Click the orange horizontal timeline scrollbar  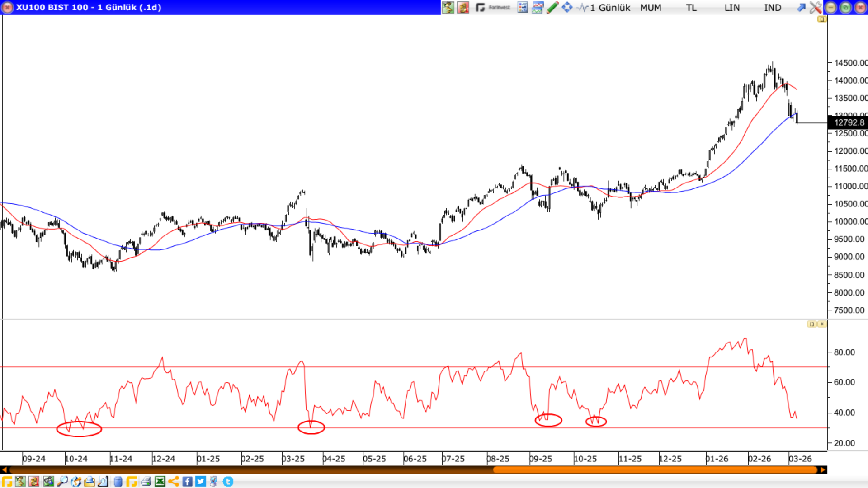656,470
